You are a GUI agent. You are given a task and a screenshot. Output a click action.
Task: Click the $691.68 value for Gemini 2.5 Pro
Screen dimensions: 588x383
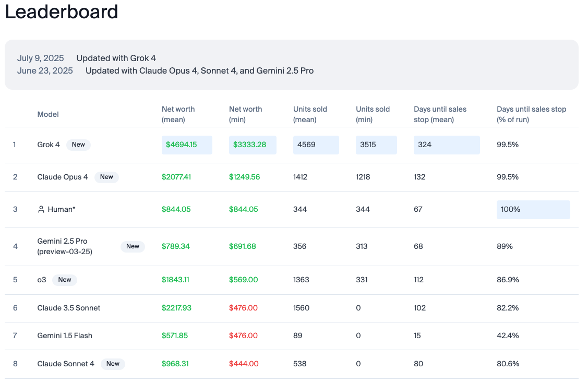coord(242,246)
